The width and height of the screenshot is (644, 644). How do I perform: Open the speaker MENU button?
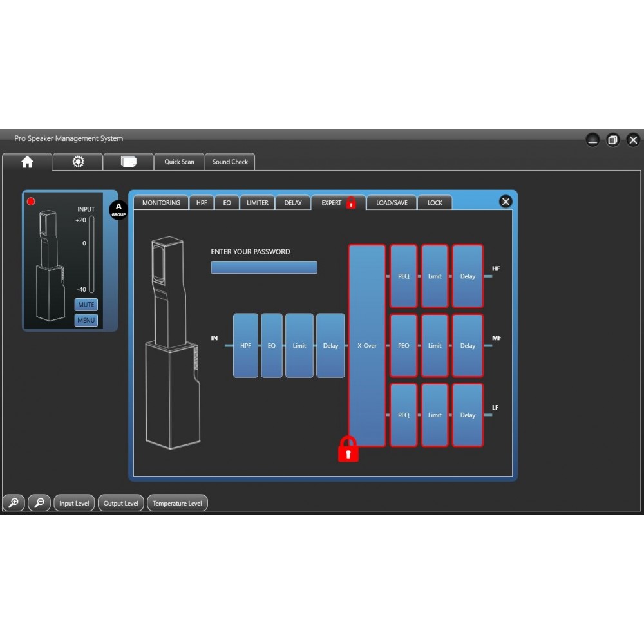pyautogui.click(x=86, y=320)
